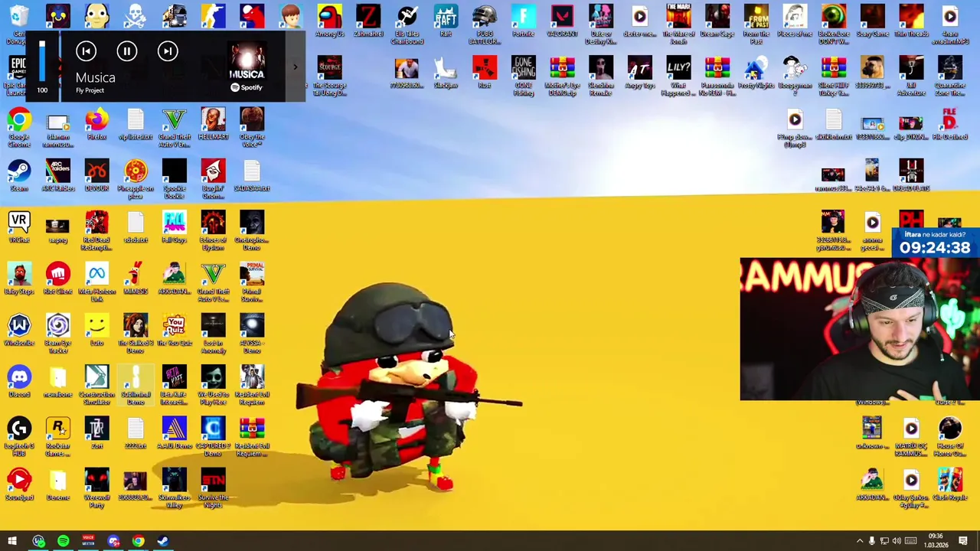
Task: Launch Jail Adventure shortcut
Action: (911, 76)
